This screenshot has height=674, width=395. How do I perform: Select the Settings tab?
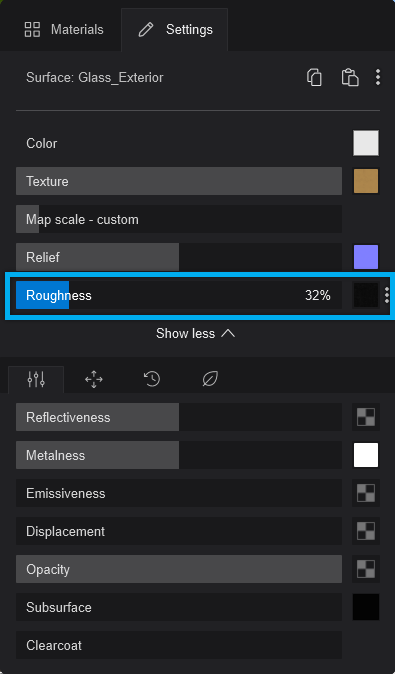click(175, 30)
